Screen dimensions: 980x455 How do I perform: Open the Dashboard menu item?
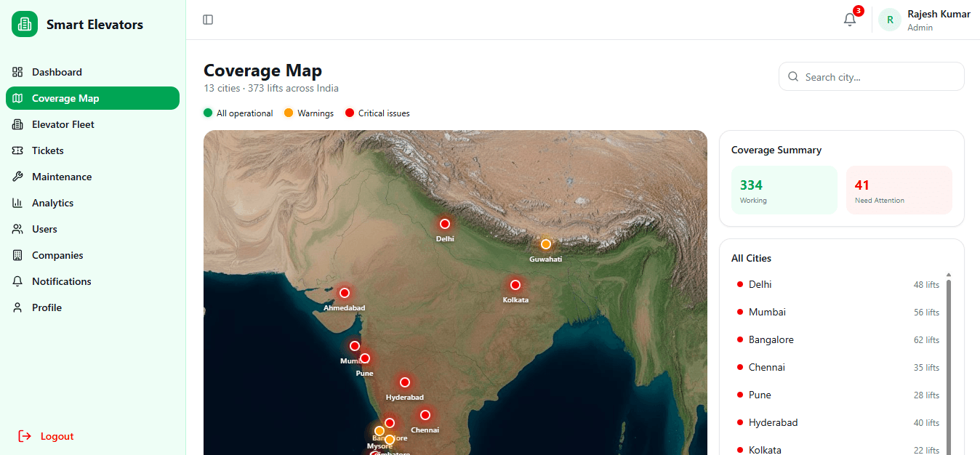click(x=92, y=72)
